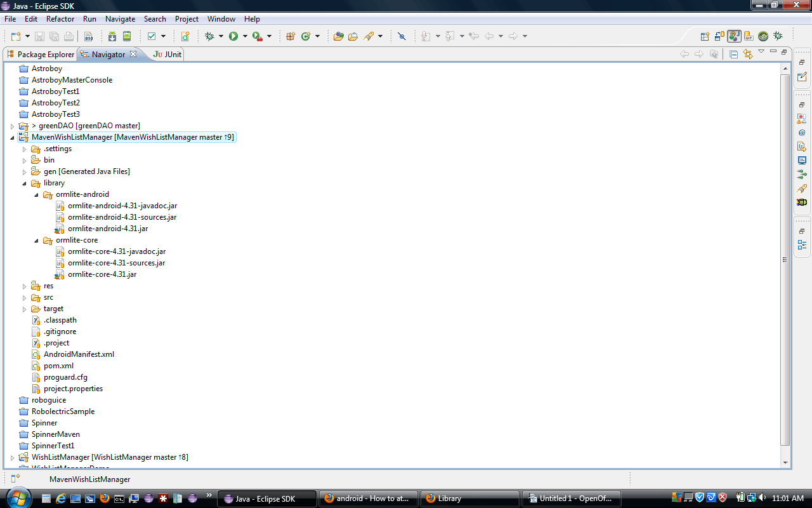Open the LogCat Android fast view icon
Image resolution: width=812 pixels, height=508 pixels.
[802, 202]
